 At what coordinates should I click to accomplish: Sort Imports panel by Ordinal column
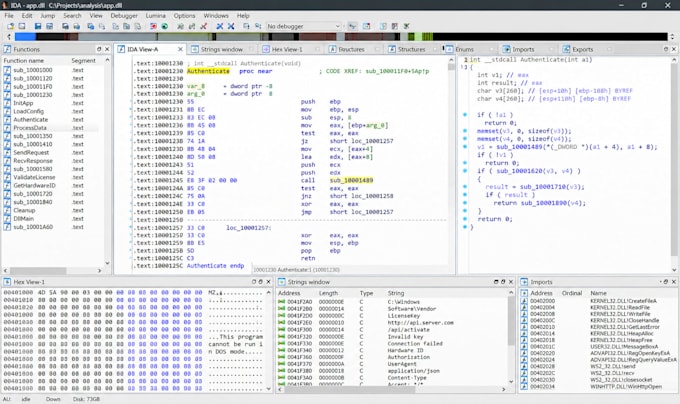[572, 293]
